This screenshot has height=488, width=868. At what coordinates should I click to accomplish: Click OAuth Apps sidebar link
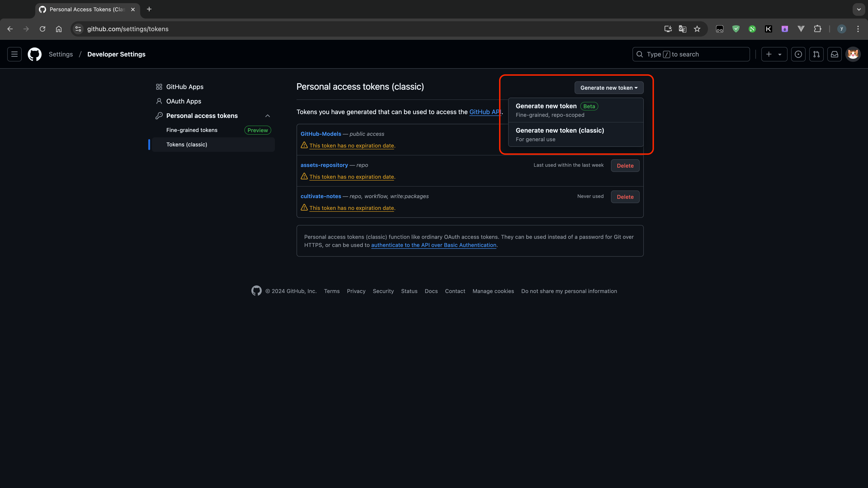184,101
